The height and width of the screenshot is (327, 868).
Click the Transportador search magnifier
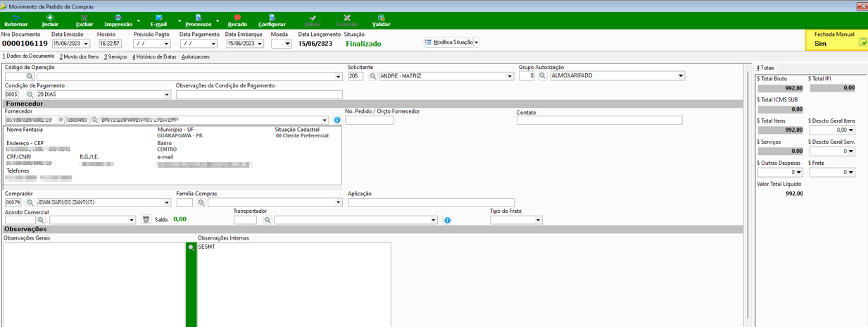pyautogui.click(x=268, y=221)
